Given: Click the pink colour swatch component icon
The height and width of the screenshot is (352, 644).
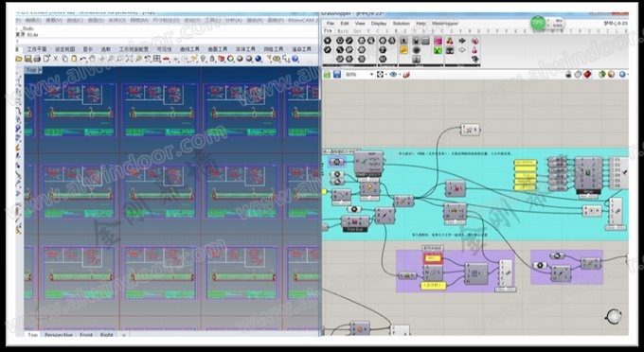Looking at the screenshot, I should pyautogui.click(x=438, y=41).
